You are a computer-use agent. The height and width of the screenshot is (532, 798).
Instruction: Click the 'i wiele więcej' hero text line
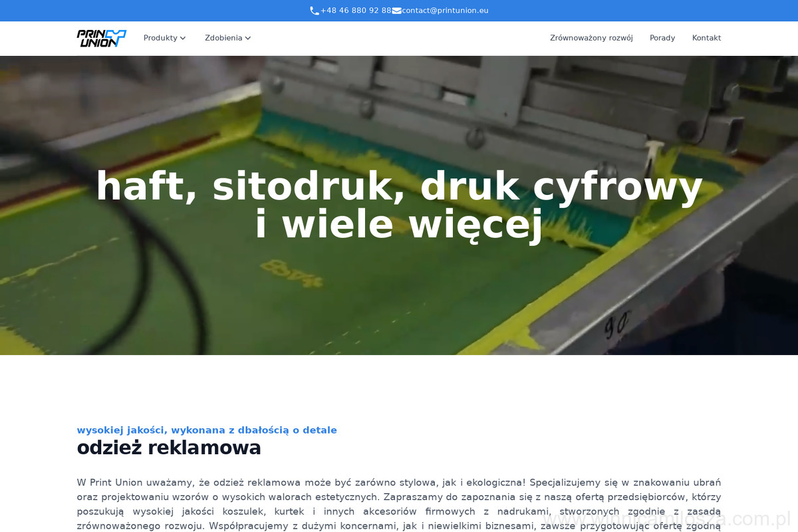tap(399, 225)
